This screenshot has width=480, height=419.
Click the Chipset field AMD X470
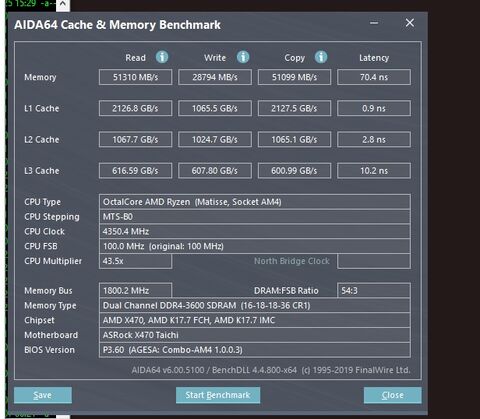click(x=255, y=320)
